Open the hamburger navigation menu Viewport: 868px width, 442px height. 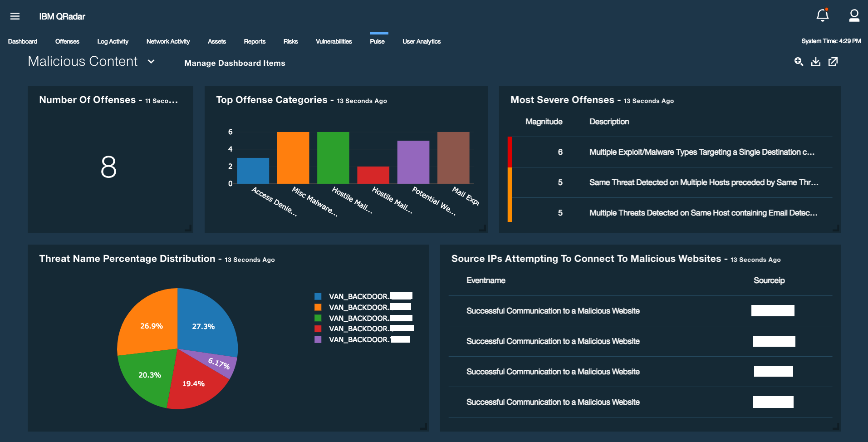tap(15, 16)
